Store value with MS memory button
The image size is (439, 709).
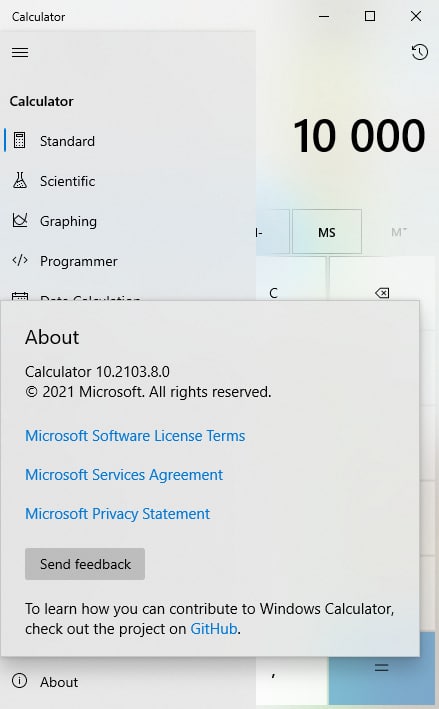pyautogui.click(x=327, y=232)
